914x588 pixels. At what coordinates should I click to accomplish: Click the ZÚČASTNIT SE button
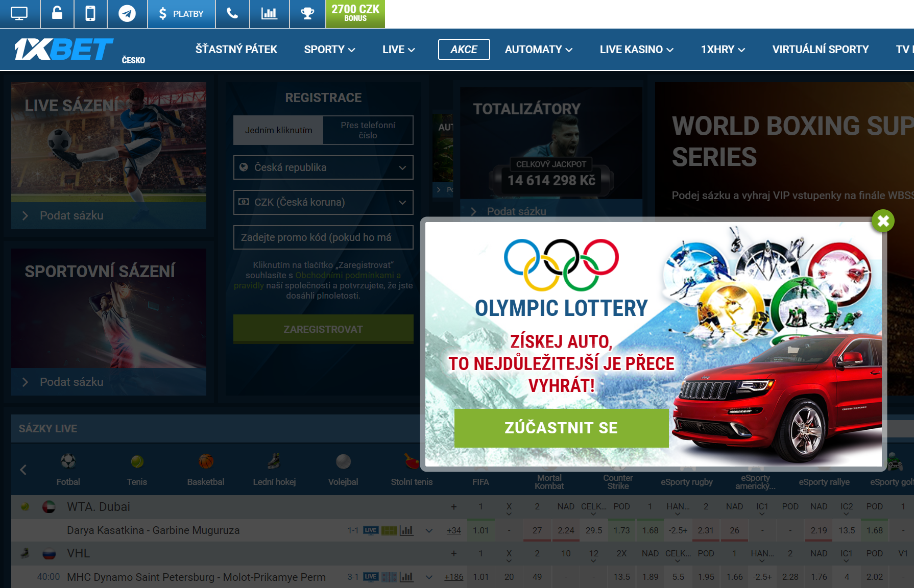click(561, 428)
